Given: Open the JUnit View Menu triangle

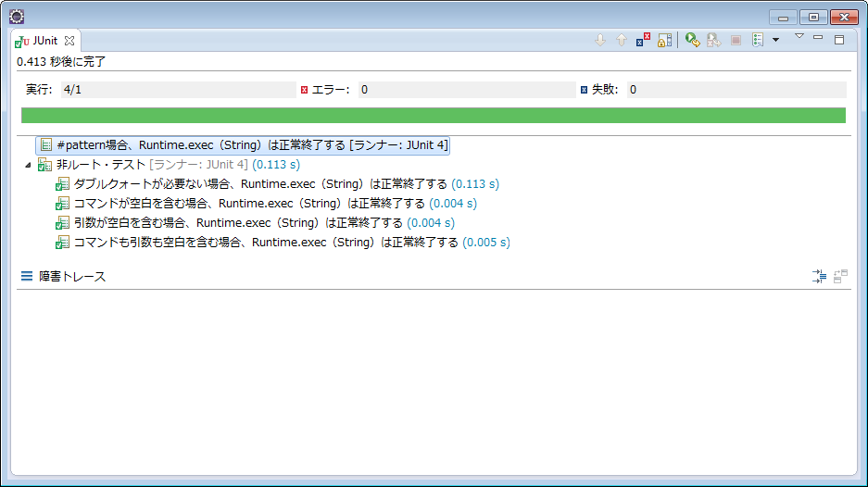Looking at the screenshot, I should 799,36.
